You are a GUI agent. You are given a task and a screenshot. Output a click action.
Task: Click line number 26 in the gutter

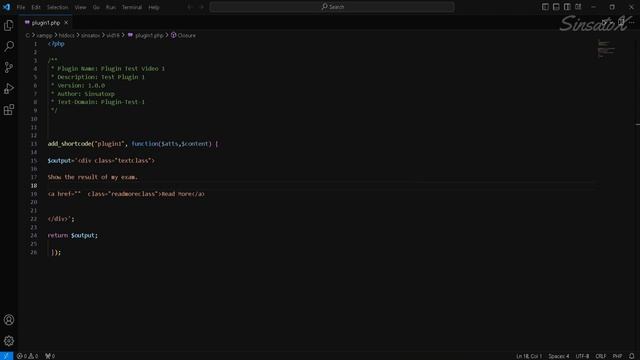33,252
